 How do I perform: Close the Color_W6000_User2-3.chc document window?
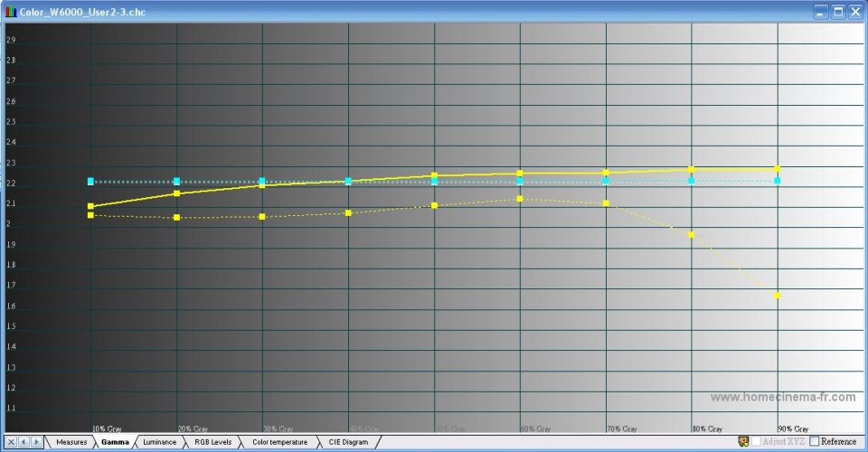pyautogui.click(x=854, y=11)
